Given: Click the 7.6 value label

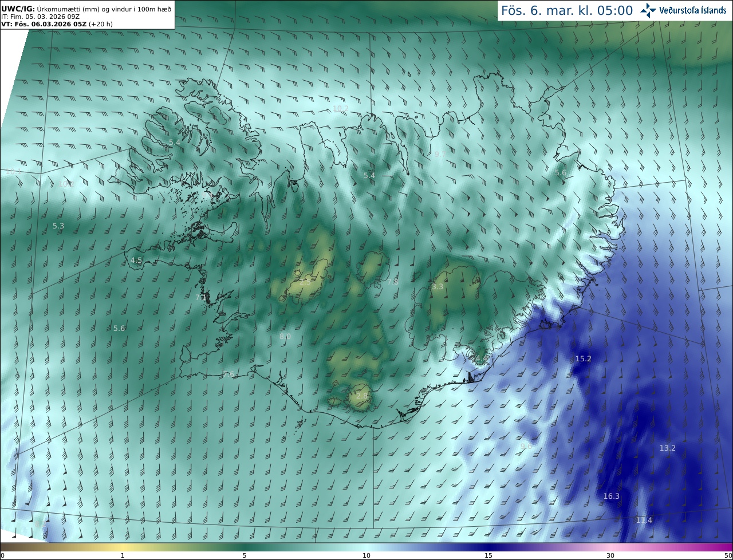Looking at the screenshot, I should click(229, 374).
